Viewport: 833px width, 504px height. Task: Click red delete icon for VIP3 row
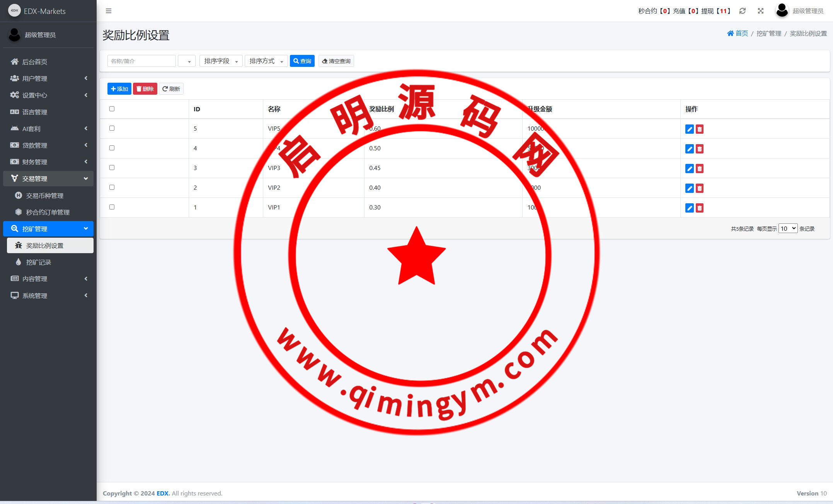pos(699,169)
